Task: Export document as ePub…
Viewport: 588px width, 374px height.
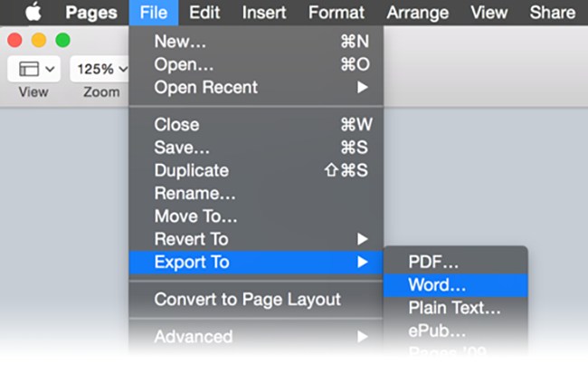Action: pyautogui.click(x=456, y=331)
